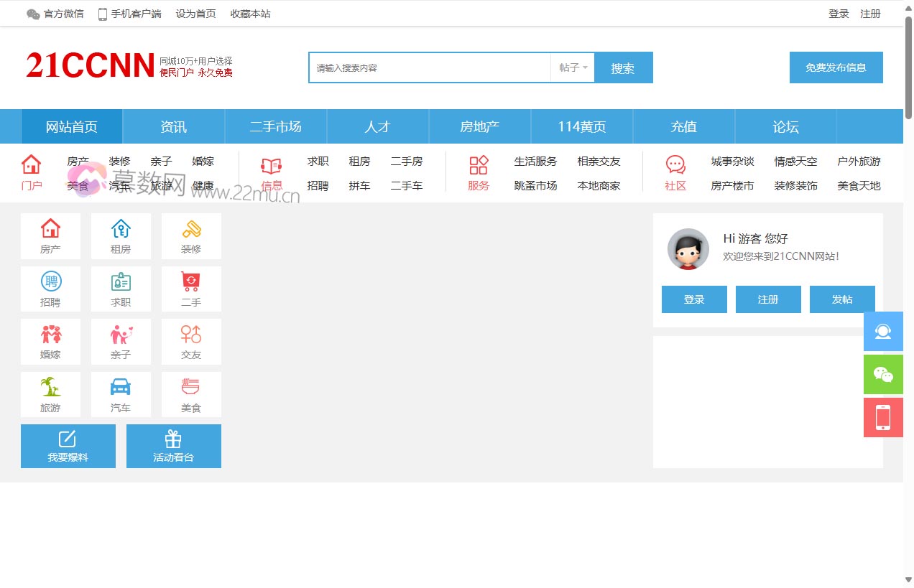Viewport: 914px width, 588px height.
Task: Tap the red mobile phone floating icon
Action: [x=883, y=417]
